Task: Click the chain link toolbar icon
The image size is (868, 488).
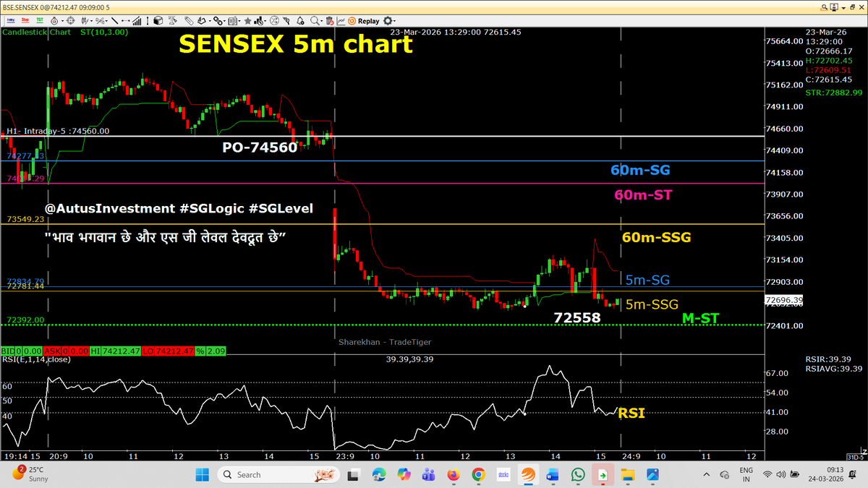Action: (x=218, y=21)
